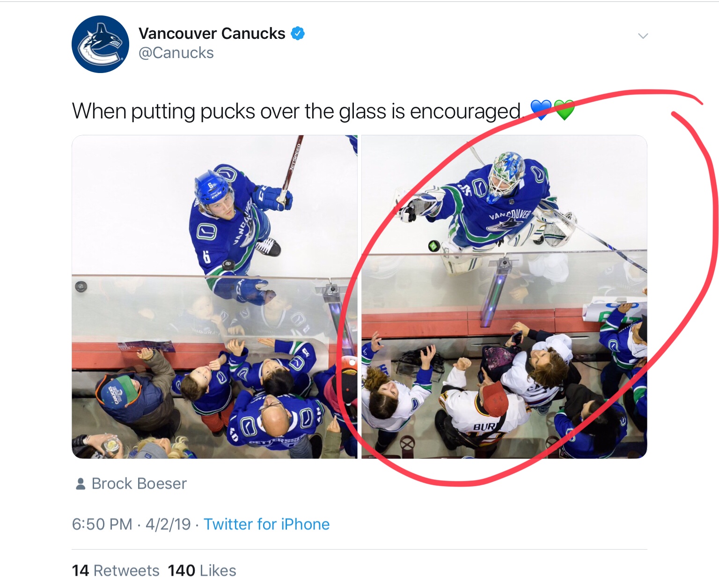The width and height of the screenshot is (719, 588).
Task: Click the 4/2/19 tweet date
Action: [x=168, y=524]
